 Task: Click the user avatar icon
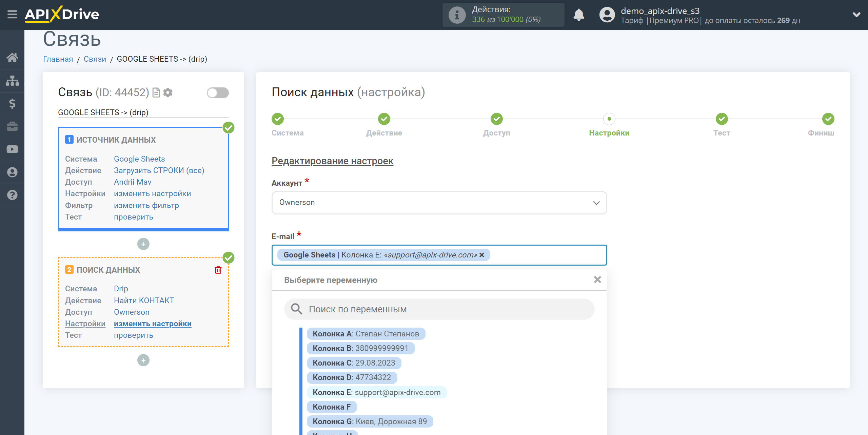point(607,15)
